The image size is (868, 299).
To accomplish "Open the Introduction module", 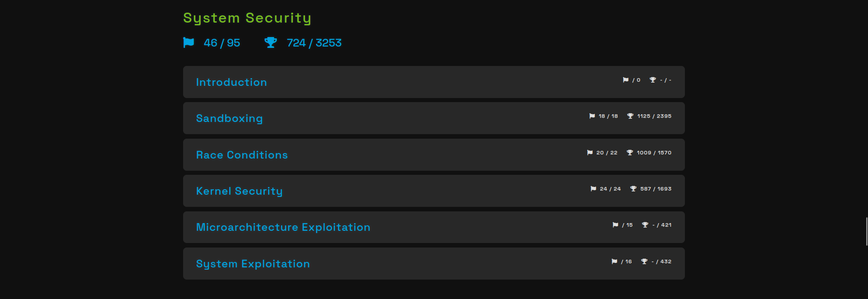I will [x=231, y=82].
